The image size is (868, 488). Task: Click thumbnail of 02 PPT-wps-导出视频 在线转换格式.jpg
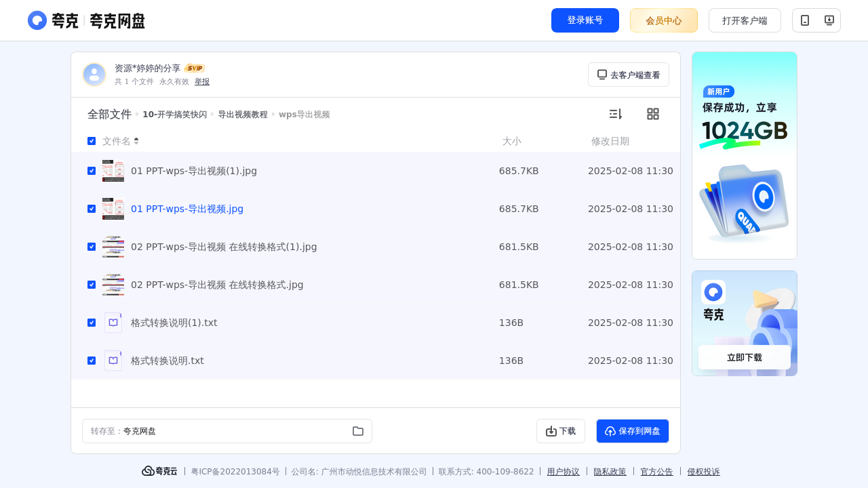[x=113, y=285]
